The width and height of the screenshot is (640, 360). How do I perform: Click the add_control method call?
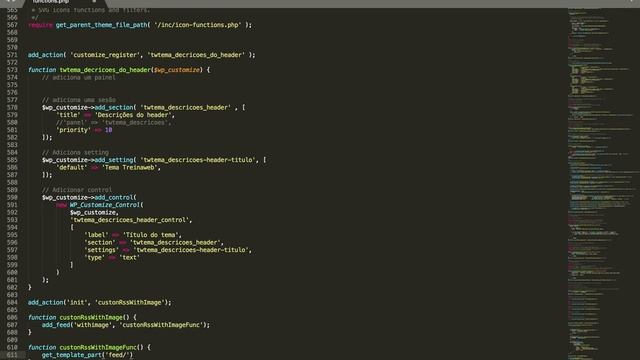[114, 198]
